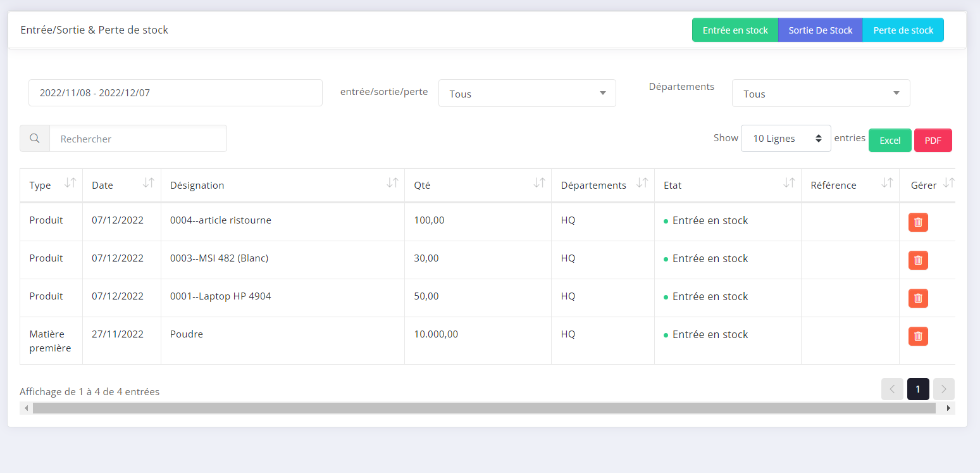Image resolution: width=980 pixels, height=473 pixels.
Task: Sort table by Type column arrows
Action: [x=70, y=184]
